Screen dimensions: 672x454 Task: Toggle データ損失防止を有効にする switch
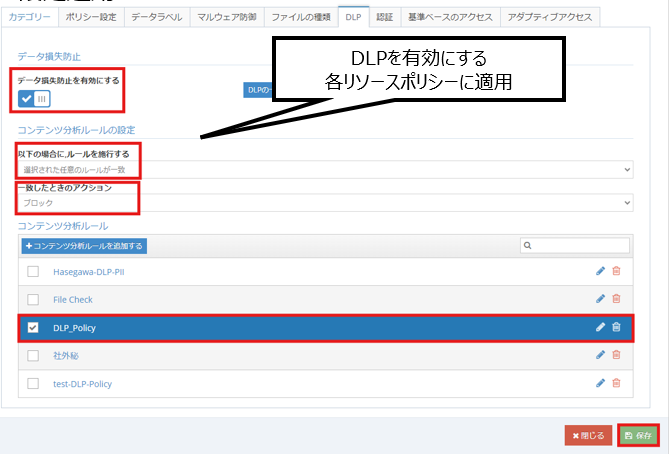pyautogui.click(x=34, y=99)
